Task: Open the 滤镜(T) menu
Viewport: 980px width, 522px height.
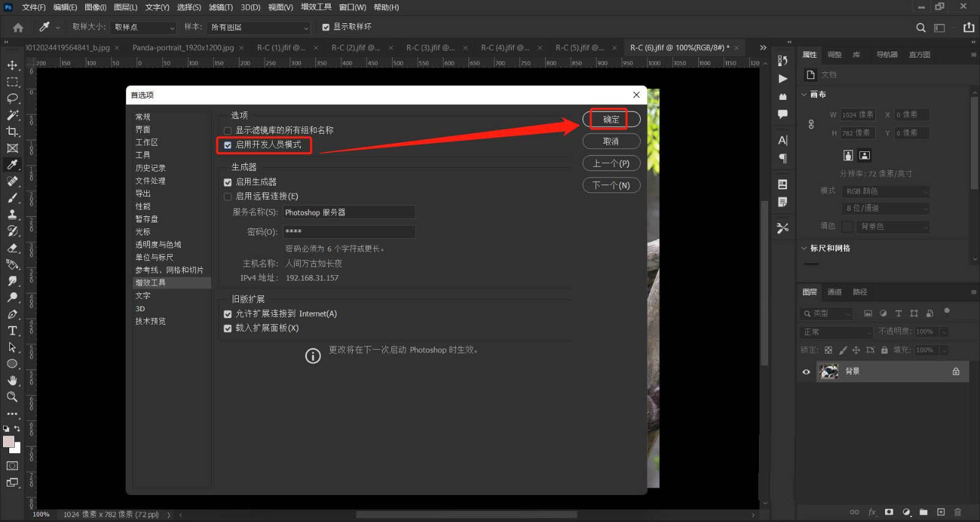Action: 221,7
